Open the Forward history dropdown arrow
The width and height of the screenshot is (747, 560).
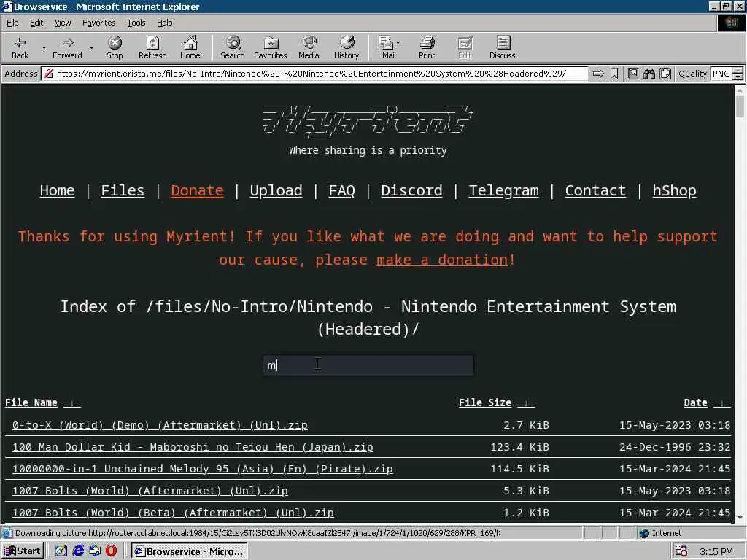[91, 47]
